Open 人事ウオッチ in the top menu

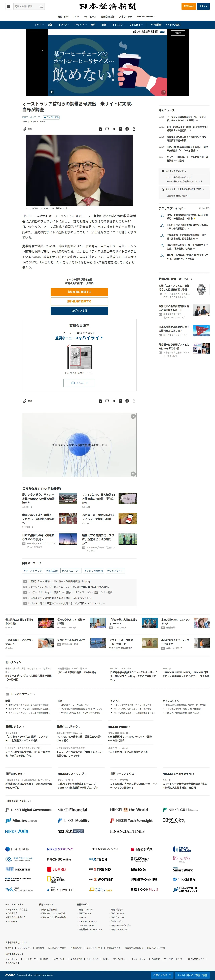[x=126, y=17]
